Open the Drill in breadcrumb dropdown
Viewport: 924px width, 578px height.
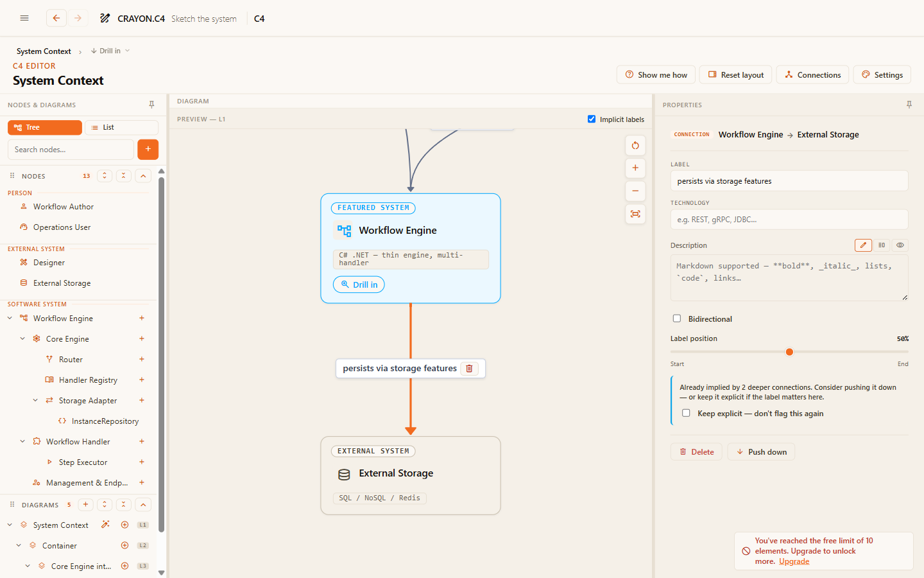110,51
